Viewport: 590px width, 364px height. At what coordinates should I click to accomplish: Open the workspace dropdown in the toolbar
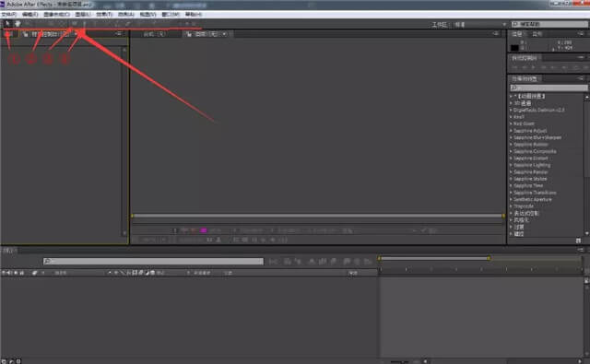[x=480, y=25]
